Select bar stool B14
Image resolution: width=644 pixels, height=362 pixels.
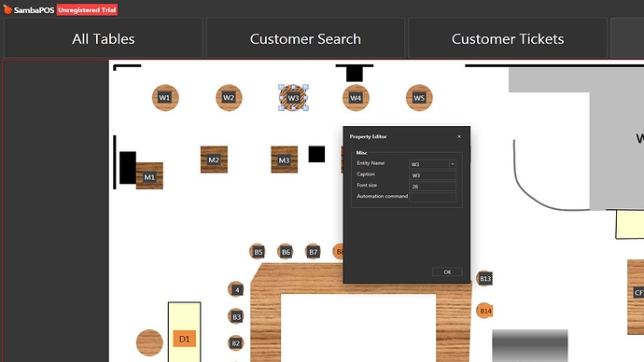coord(484,311)
